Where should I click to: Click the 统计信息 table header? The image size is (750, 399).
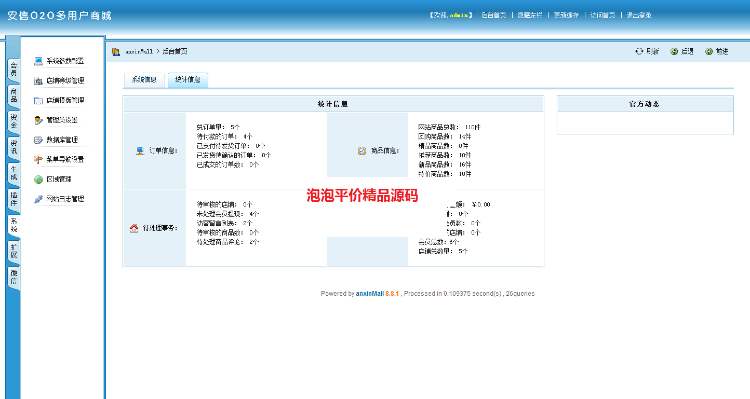point(333,104)
